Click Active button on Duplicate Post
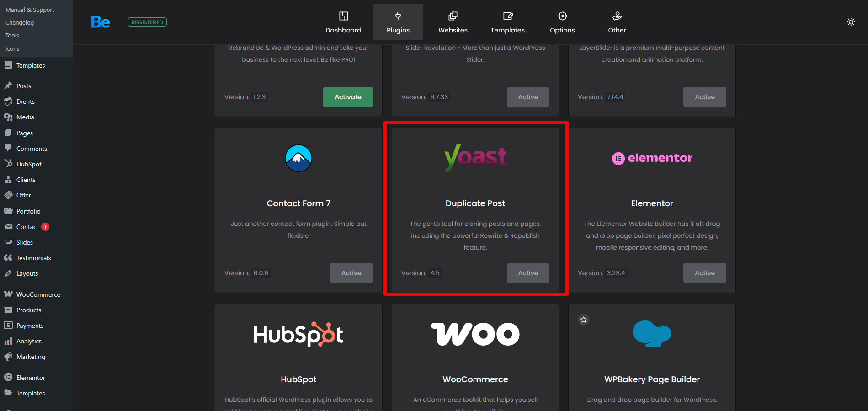 coord(528,273)
